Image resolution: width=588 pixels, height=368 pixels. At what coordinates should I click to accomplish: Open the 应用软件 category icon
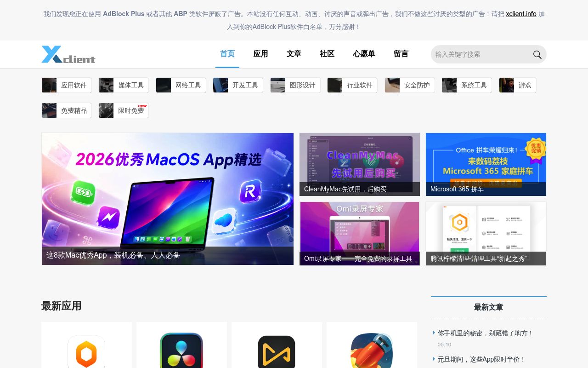tap(49, 85)
